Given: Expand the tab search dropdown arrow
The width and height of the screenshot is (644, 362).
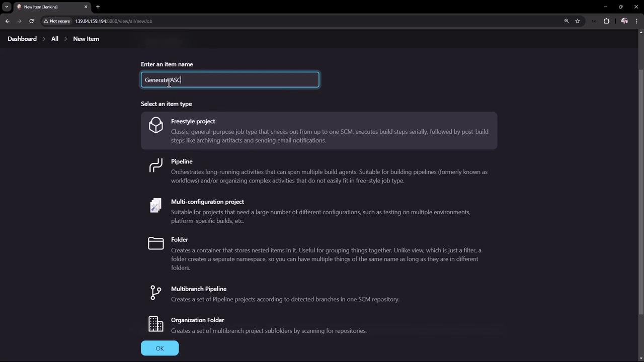Looking at the screenshot, I should pyautogui.click(x=7, y=7).
